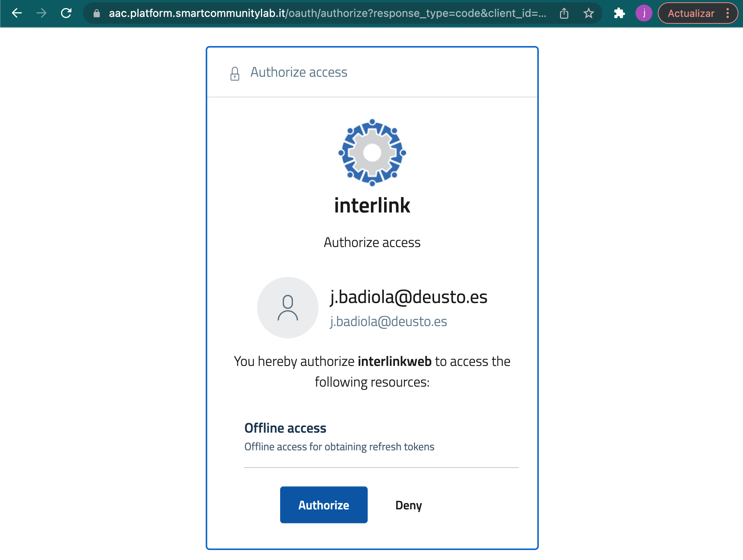
Task: Click the blue Authorize button
Action: pyautogui.click(x=324, y=505)
